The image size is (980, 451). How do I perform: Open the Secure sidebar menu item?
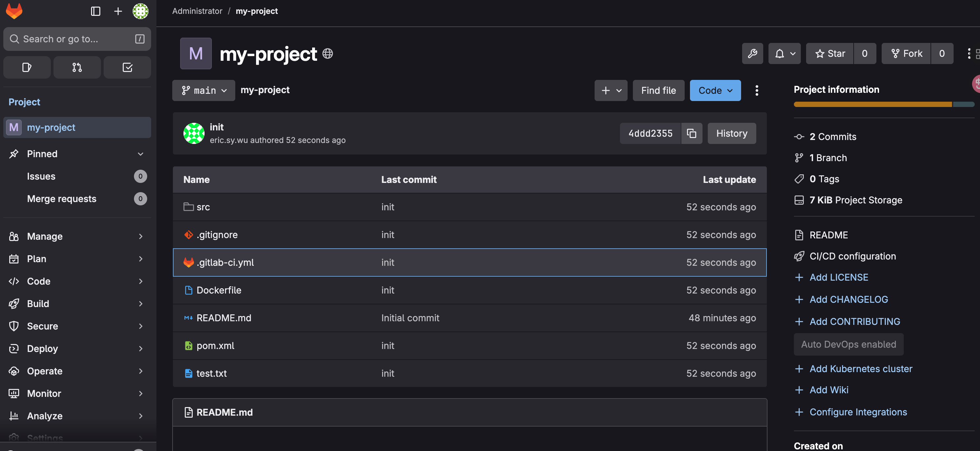[x=42, y=326]
